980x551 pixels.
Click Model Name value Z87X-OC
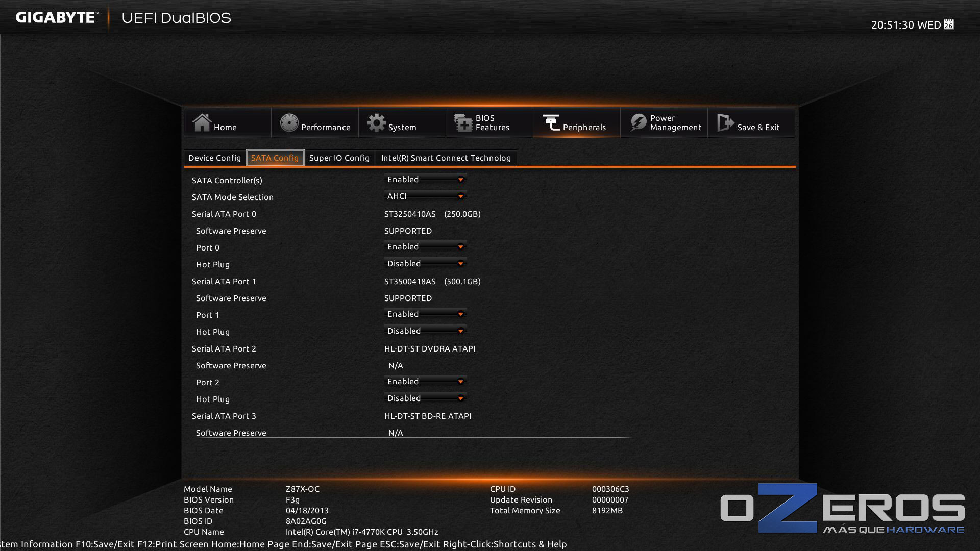tap(303, 489)
